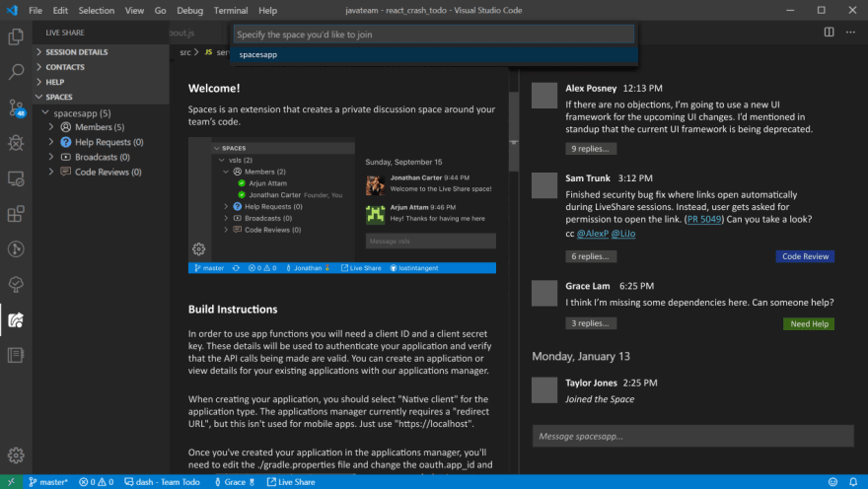
Task: Click the split editor icon
Action: tap(829, 33)
